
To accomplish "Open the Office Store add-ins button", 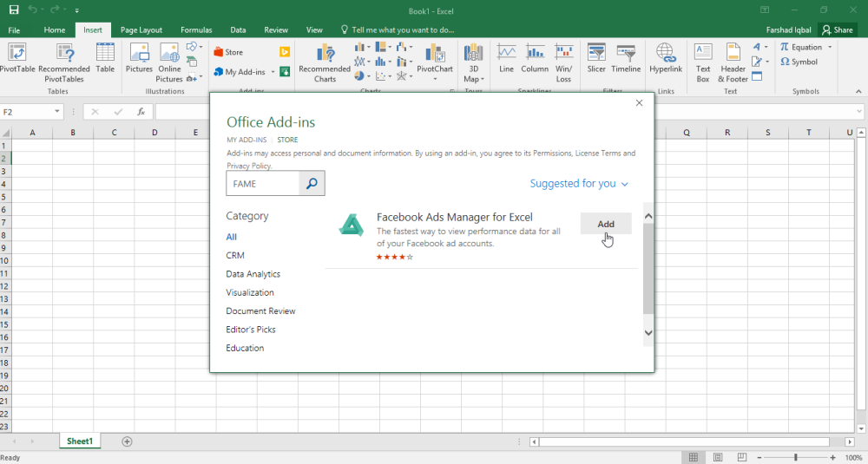I will (x=228, y=52).
